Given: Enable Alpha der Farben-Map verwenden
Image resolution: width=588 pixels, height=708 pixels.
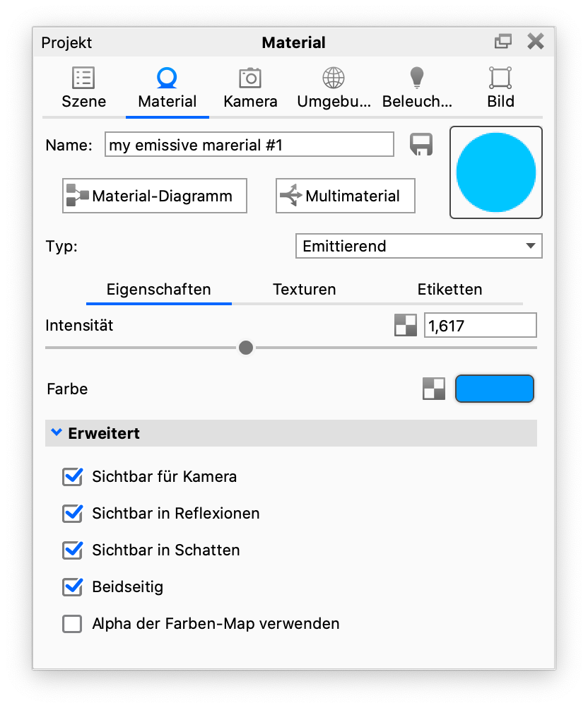Looking at the screenshot, I should (x=72, y=624).
